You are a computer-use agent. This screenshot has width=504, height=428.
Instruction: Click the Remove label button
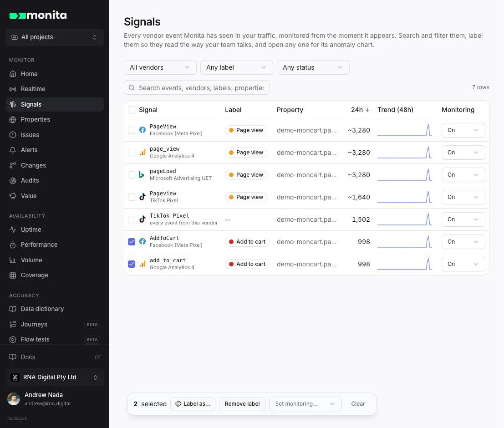[242, 403]
